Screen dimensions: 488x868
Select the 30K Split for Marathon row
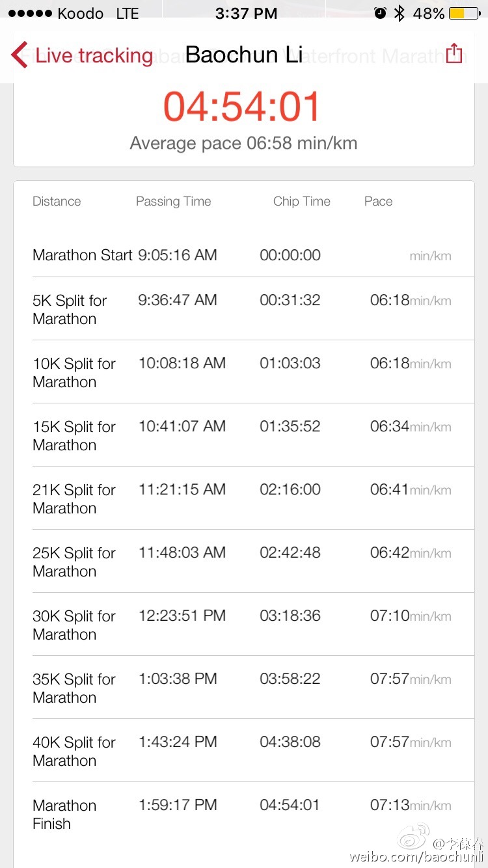[x=243, y=625]
